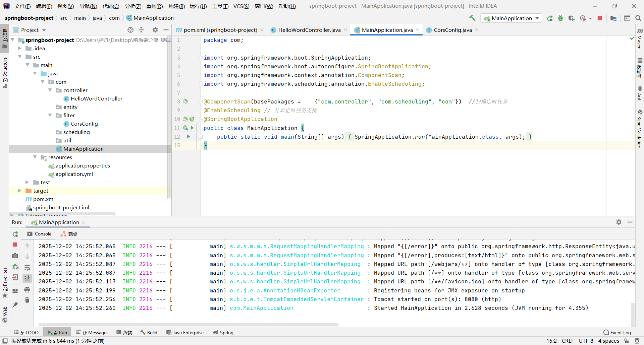
Task: Click the run gutter arrow on class MainApplication line
Action: (192, 128)
